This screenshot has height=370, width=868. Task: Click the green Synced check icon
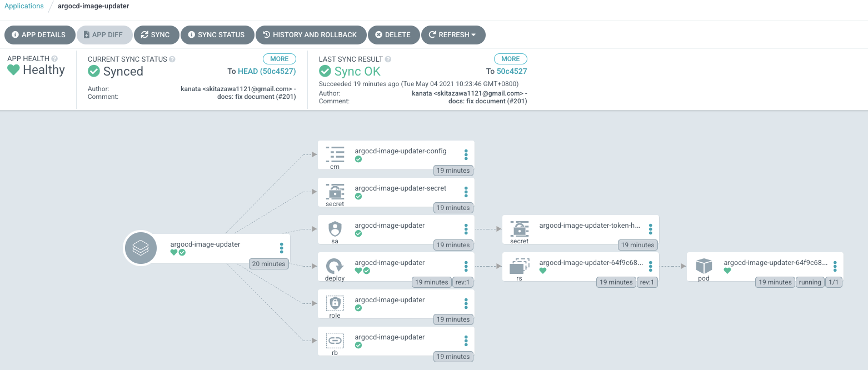(95, 71)
